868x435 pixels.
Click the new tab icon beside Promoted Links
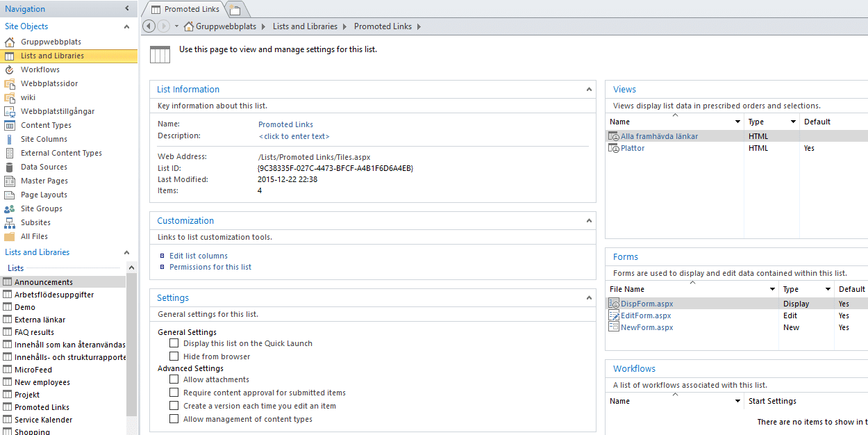[x=235, y=10]
